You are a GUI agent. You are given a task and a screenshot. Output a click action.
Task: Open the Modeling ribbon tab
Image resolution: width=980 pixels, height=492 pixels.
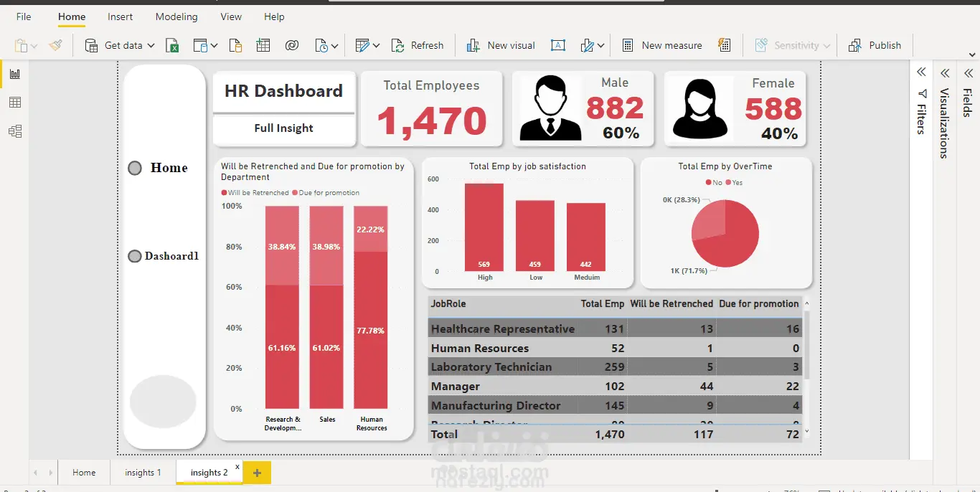point(176,16)
